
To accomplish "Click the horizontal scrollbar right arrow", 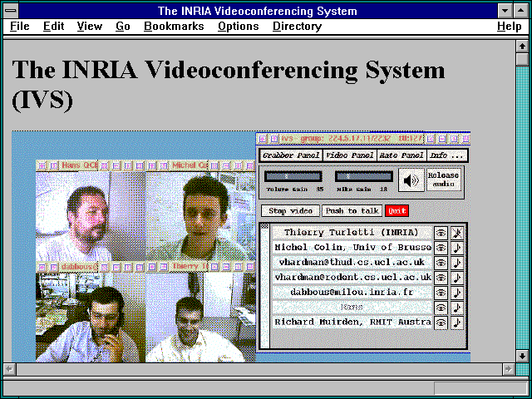I will [x=508, y=369].
